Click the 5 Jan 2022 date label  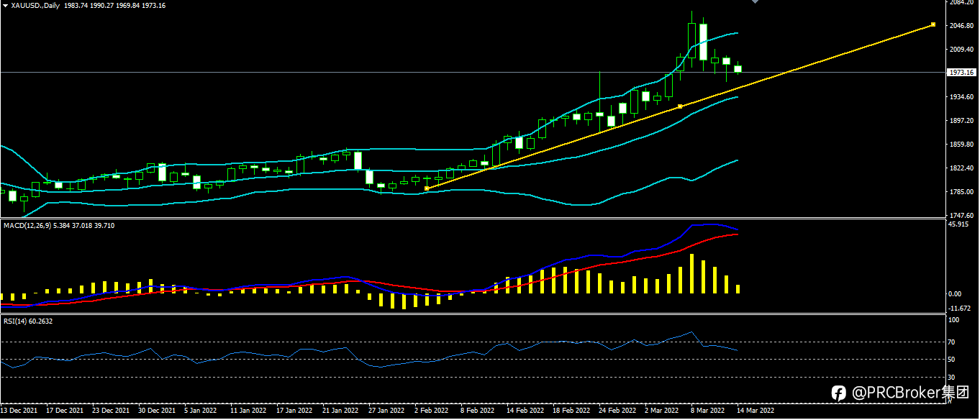[x=201, y=411]
